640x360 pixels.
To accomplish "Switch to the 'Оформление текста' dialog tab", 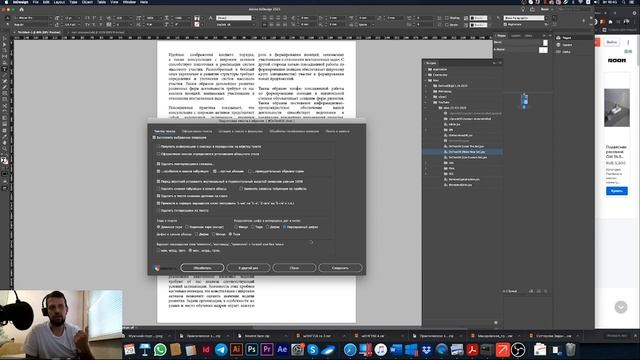I will click(197, 131).
